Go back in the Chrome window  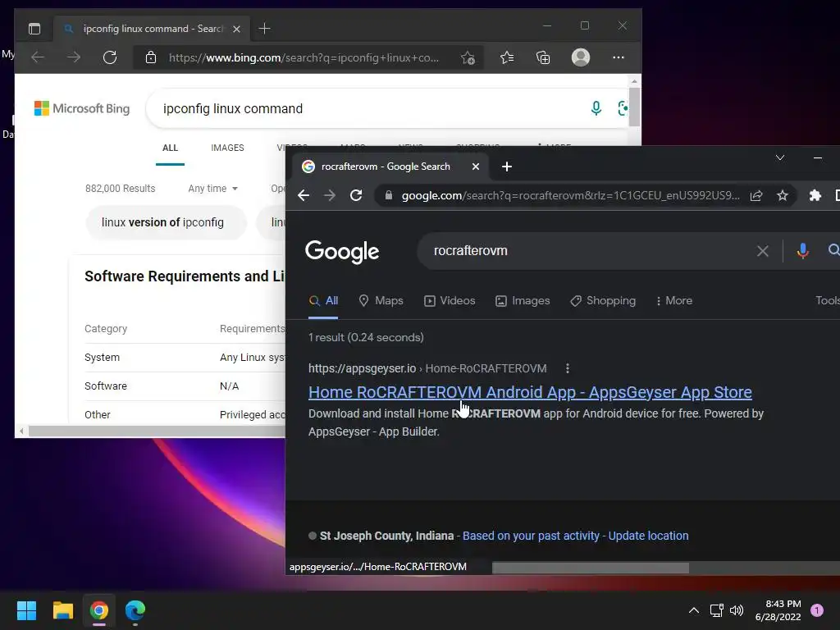tap(304, 195)
